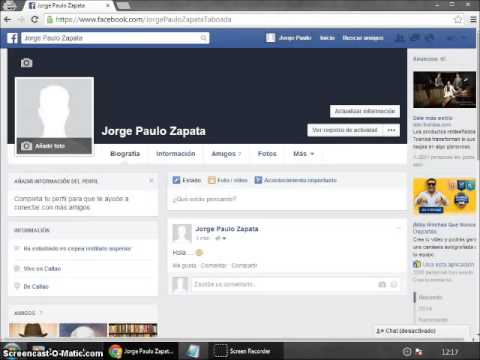Image resolution: width=480 pixels, height=360 pixels.
Task: Open account menu dropdown arrow
Action: [464, 38]
